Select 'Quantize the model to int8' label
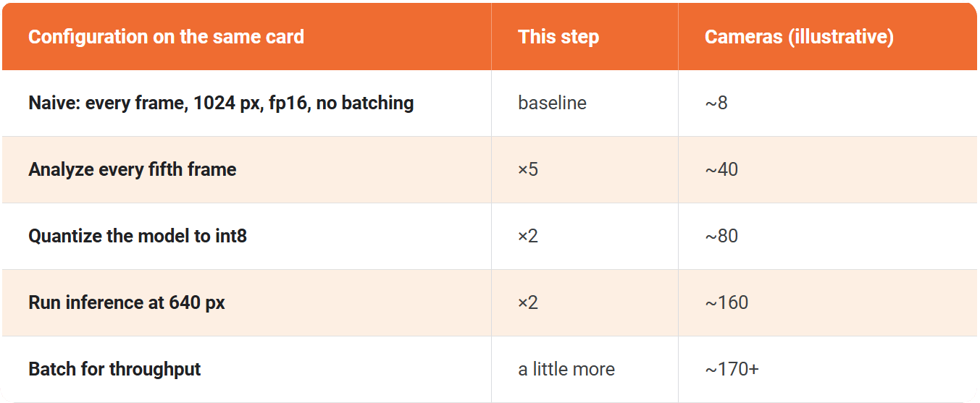Screen dimensions: 980x403 (x=138, y=236)
